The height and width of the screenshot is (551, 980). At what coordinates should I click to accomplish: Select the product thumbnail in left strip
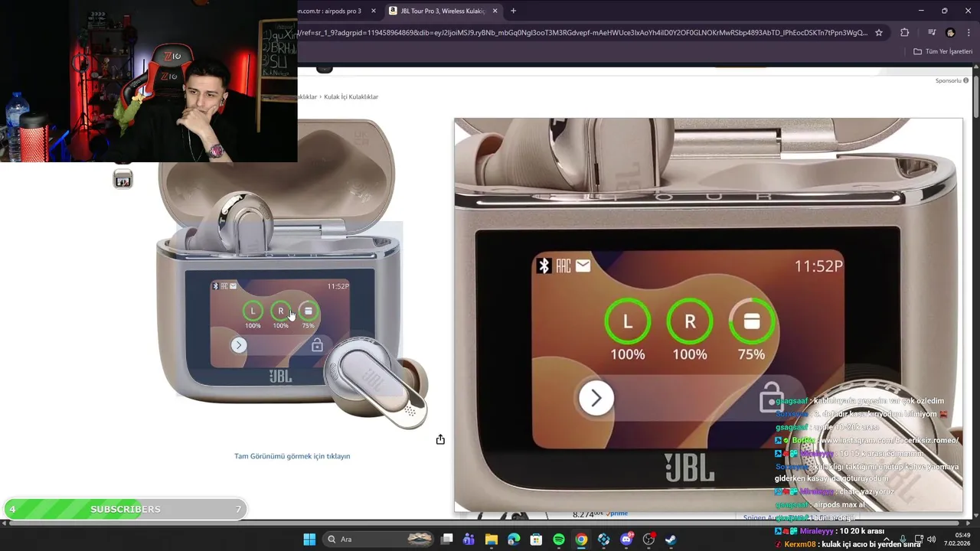pyautogui.click(x=122, y=179)
